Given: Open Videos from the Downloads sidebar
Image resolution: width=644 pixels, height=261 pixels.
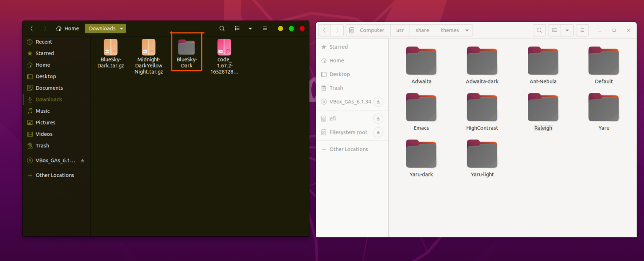Looking at the screenshot, I should [x=43, y=134].
